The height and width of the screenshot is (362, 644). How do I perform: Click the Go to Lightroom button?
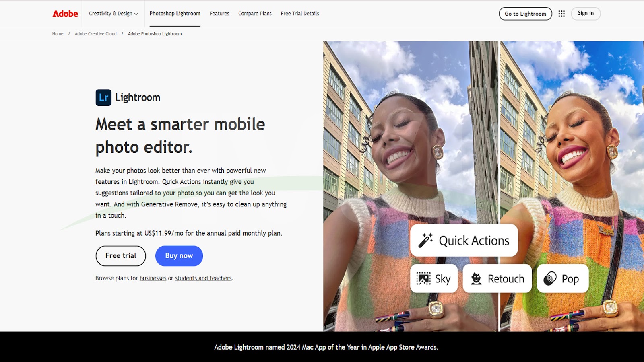(x=525, y=14)
